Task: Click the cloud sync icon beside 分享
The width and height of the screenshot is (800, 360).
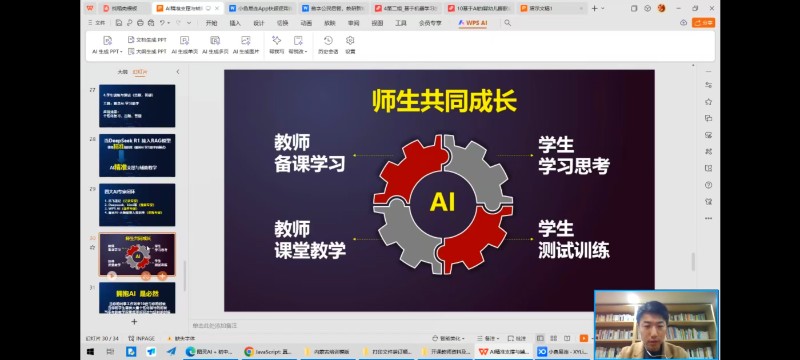Action: tap(684, 23)
